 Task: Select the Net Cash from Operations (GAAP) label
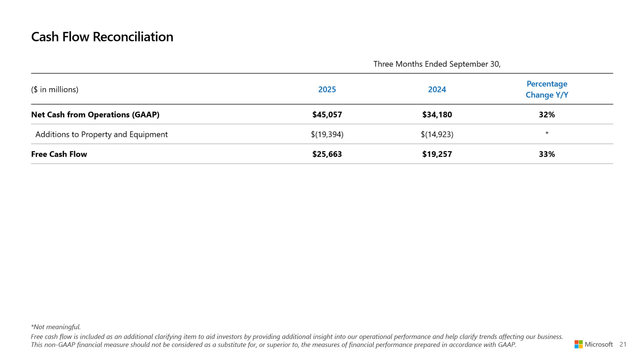tap(95, 114)
